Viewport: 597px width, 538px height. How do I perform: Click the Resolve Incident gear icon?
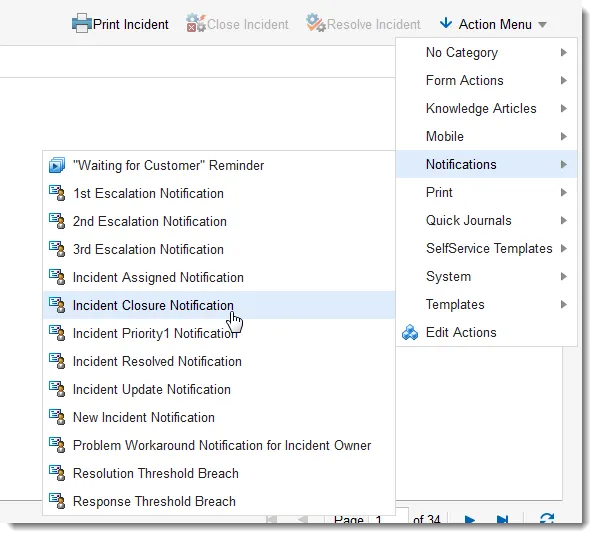(x=316, y=23)
